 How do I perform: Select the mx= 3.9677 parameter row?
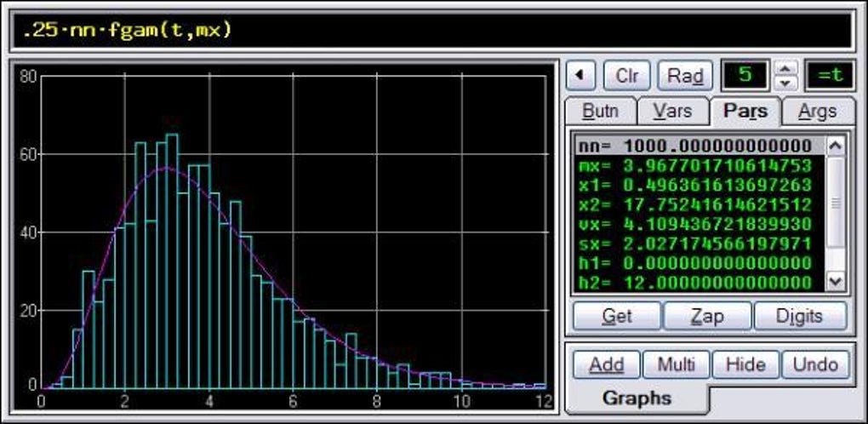[x=700, y=165]
